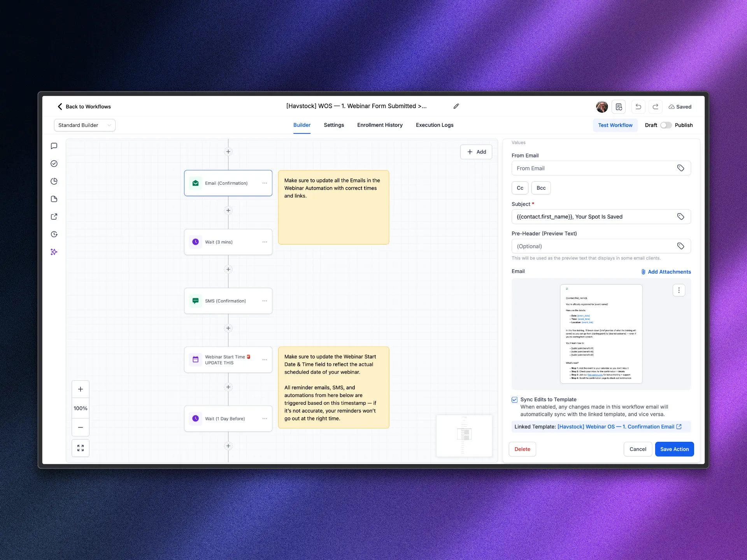Click zoom in plus button on canvas

pos(81,389)
